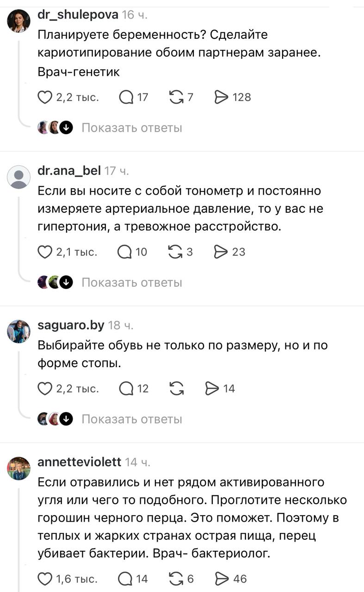Like dr.ana_bel's post about tonometer
Screen dimensions: 364x592
pyautogui.click(x=45, y=252)
